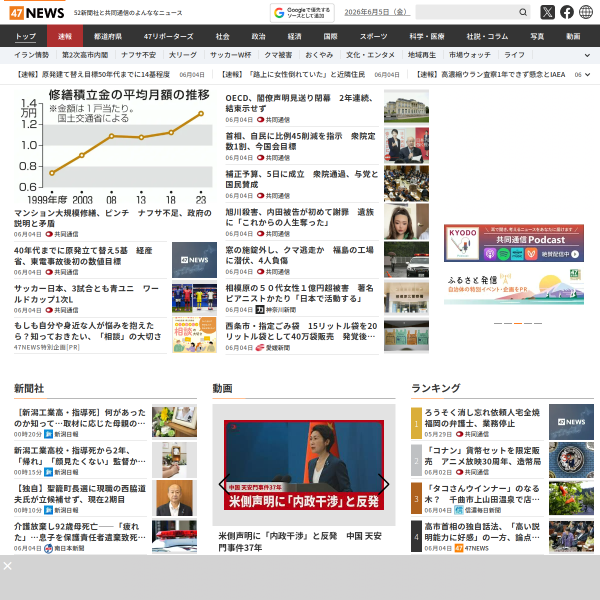Open the ろうそく消し忘れ ranking headline
This screenshot has height=600, width=600.
pyautogui.click(x=482, y=418)
